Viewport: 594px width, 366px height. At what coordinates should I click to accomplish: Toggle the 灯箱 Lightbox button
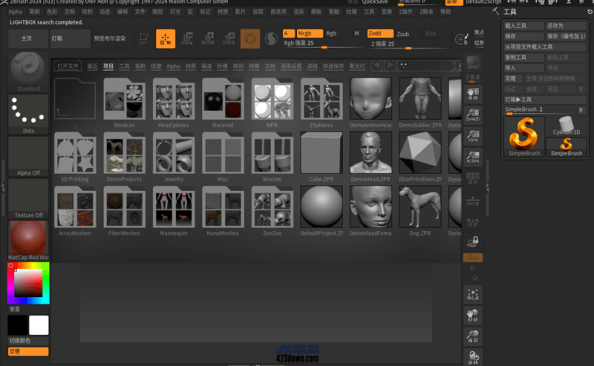pyautogui.click(x=70, y=39)
